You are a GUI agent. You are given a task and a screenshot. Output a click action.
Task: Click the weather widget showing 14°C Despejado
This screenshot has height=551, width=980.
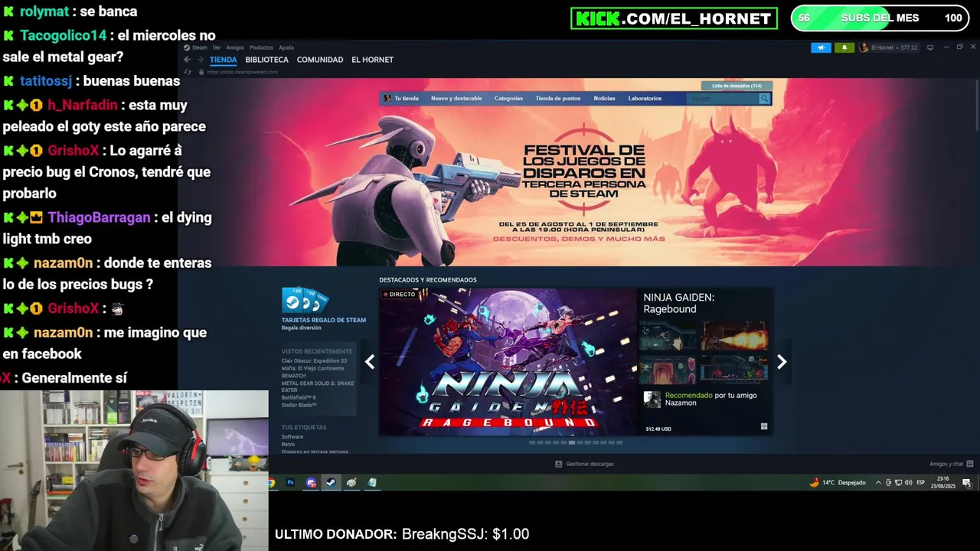click(x=838, y=483)
